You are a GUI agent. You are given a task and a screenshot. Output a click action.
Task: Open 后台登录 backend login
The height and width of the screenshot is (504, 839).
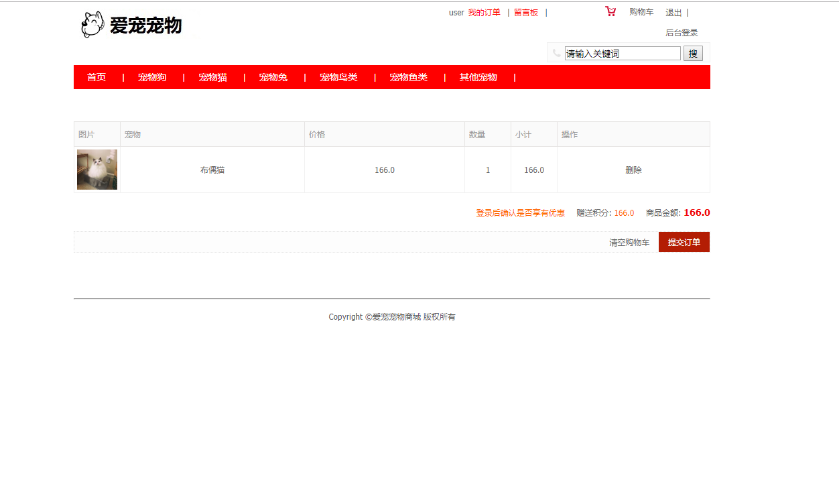coord(681,31)
